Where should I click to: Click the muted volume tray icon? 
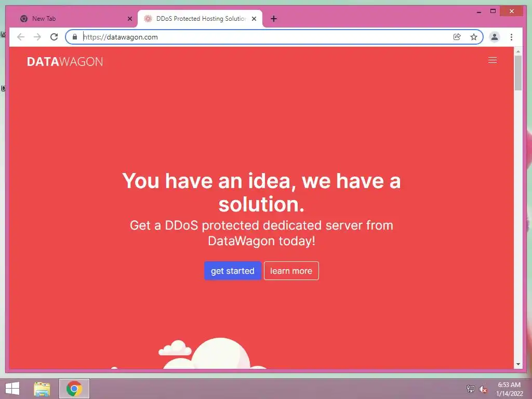(483, 389)
